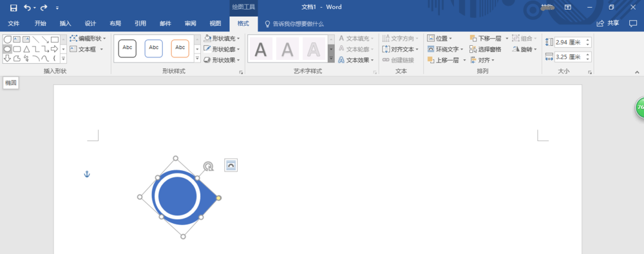The height and width of the screenshot is (254, 644).
Task: Click the 共享 share button
Action: 608,23
